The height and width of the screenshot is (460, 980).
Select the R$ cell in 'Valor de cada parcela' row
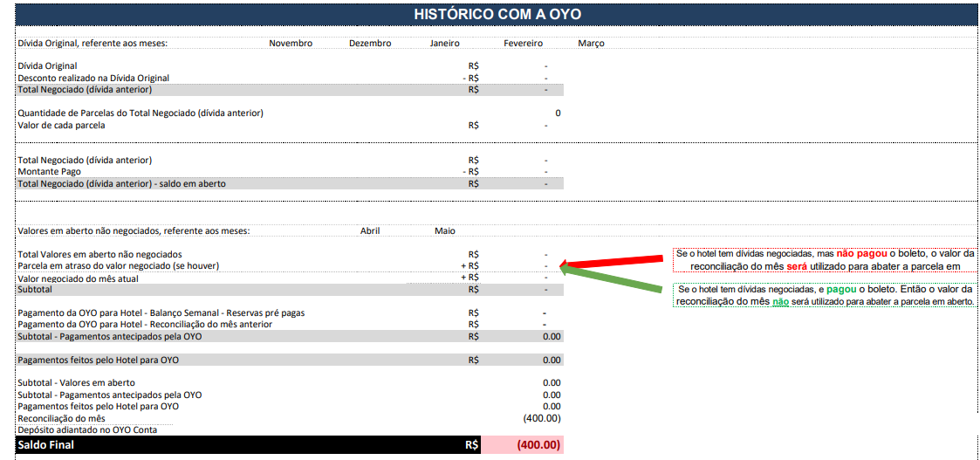point(473,125)
